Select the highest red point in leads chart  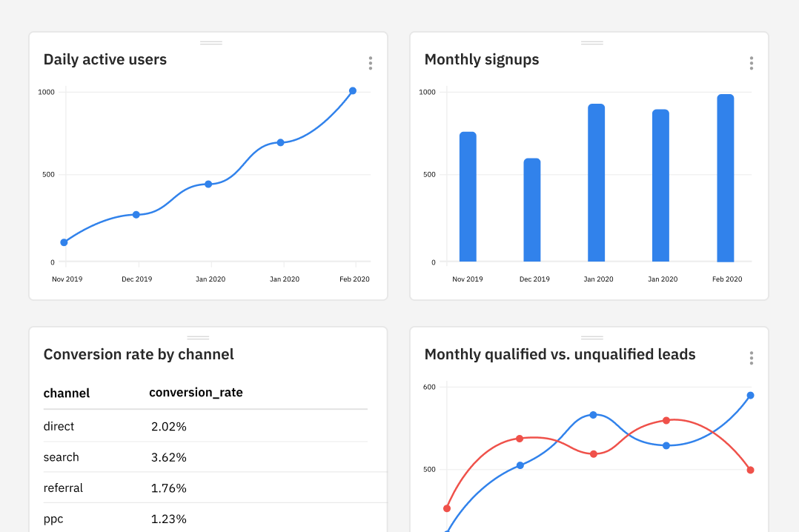tap(666, 420)
